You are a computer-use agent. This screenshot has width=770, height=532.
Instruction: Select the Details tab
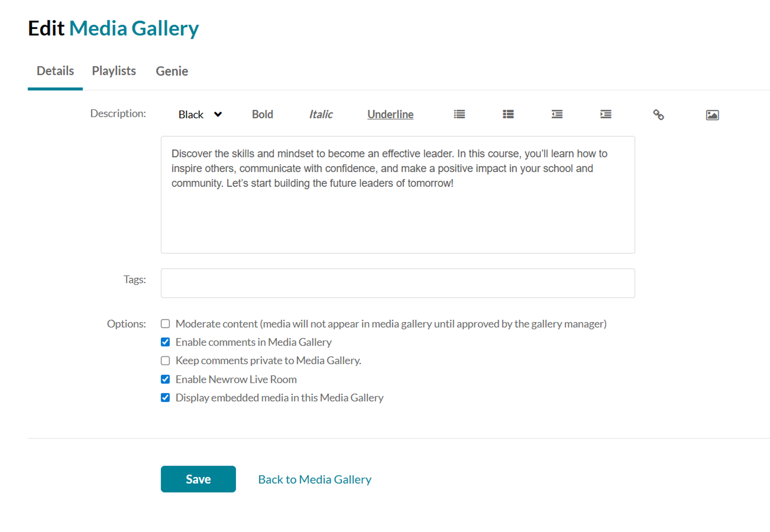point(55,71)
